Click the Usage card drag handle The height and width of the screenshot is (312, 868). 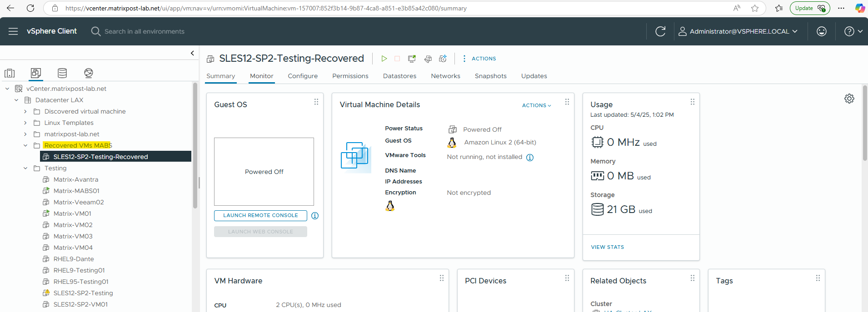[x=693, y=102]
